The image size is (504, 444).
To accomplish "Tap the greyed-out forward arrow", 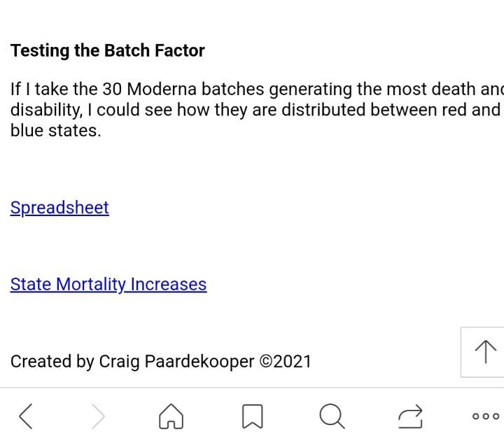I will coord(98,417).
